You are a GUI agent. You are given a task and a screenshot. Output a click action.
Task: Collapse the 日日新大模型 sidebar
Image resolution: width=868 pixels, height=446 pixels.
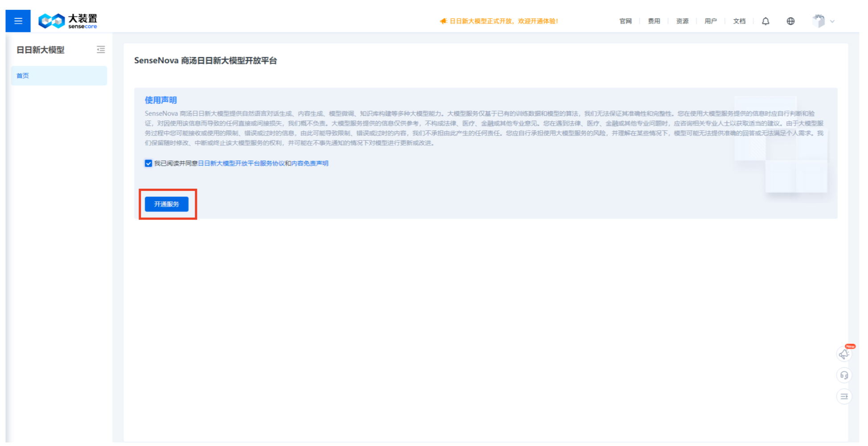coord(101,49)
